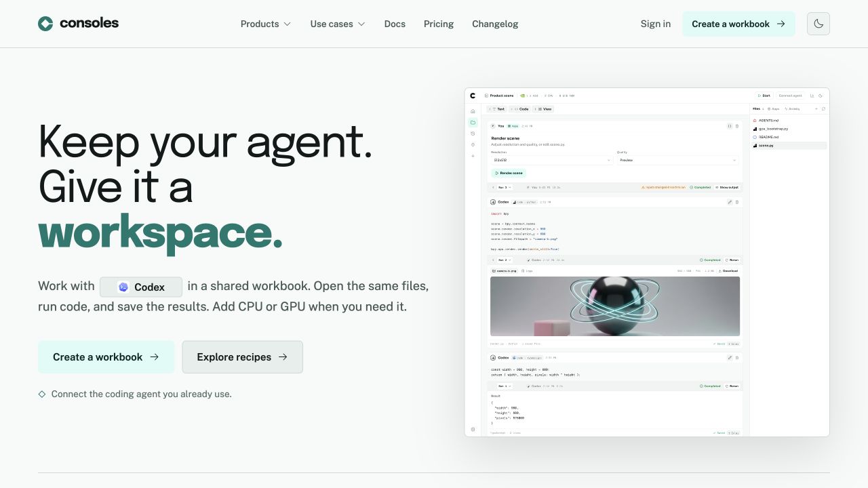Click Sign in
Image resolution: width=868 pixels, height=488 pixels.
tap(656, 24)
